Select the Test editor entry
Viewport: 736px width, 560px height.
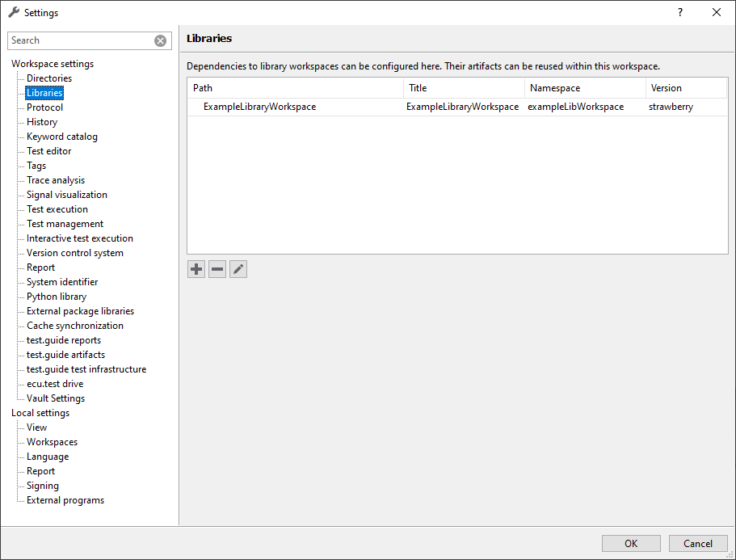48,151
